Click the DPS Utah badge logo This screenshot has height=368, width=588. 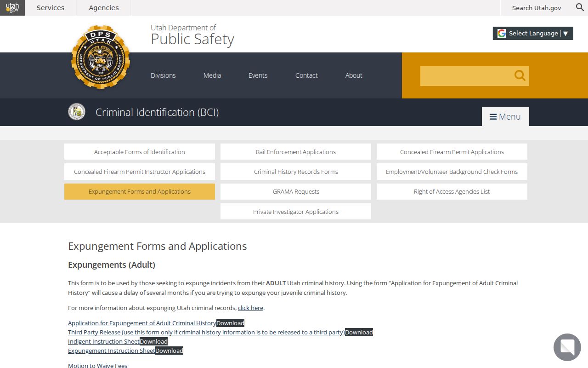[101, 57]
